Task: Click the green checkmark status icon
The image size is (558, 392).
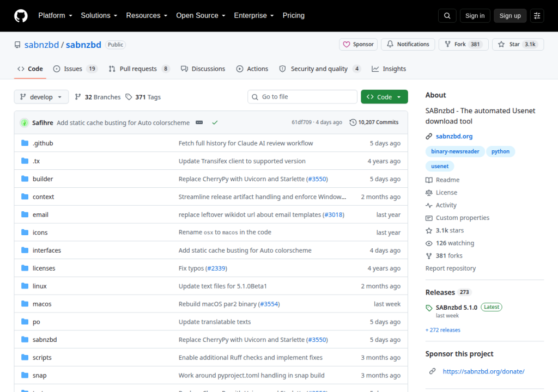Action: click(x=215, y=122)
